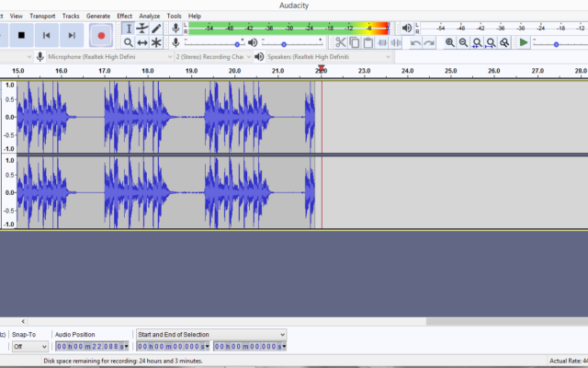Click the Zoom Toggle icon
The height and width of the screenshot is (368, 588).
pos(504,42)
